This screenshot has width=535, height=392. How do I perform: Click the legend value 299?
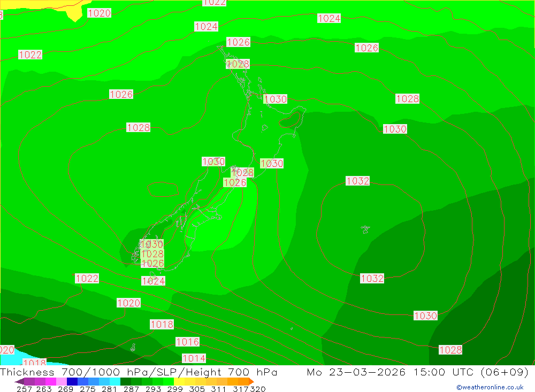175,389
